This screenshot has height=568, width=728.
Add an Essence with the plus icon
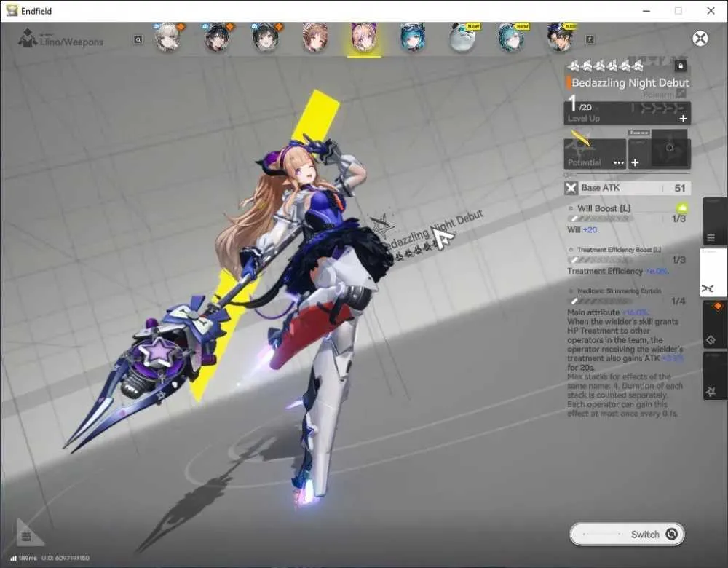[x=635, y=162]
